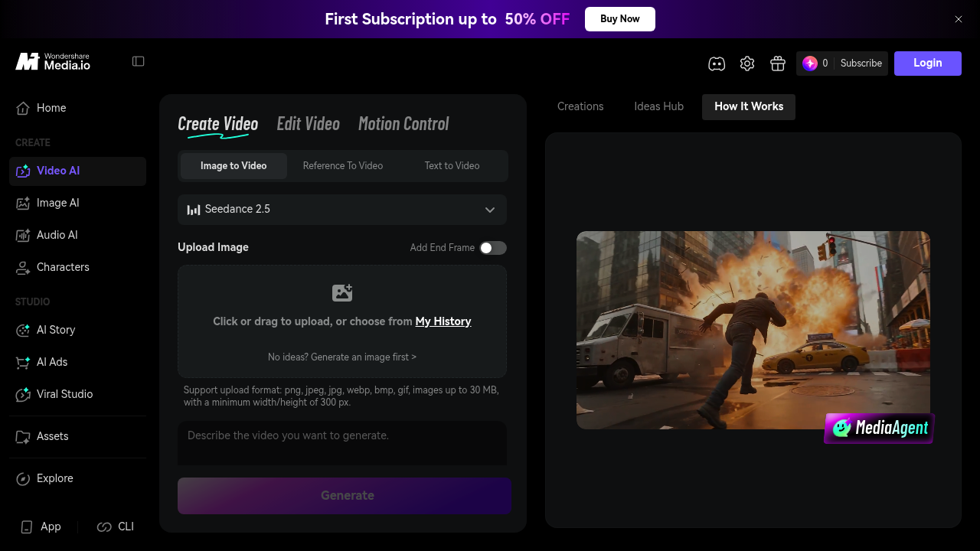Open the Discord community icon
This screenshot has width=980, height=551.
[717, 64]
